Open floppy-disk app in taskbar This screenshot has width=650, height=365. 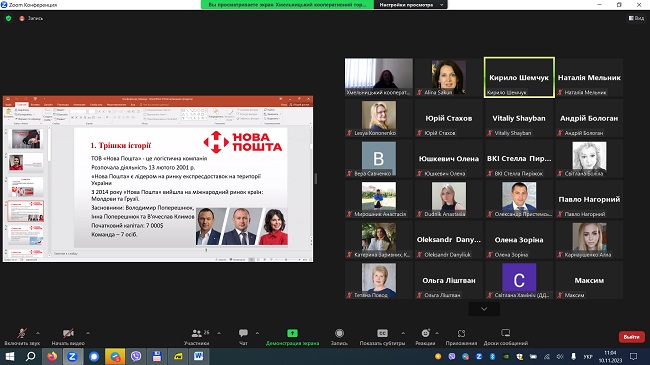pos(157,356)
